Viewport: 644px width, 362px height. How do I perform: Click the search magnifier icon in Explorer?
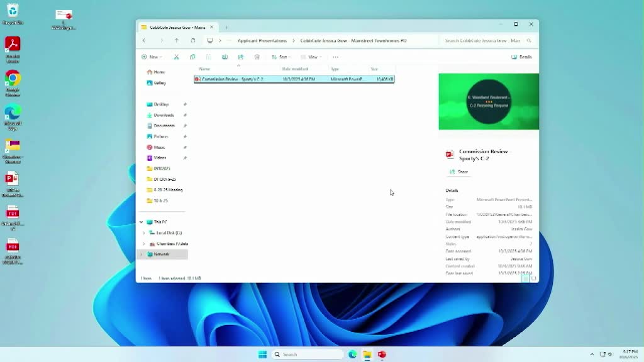(x=529, y=41)
